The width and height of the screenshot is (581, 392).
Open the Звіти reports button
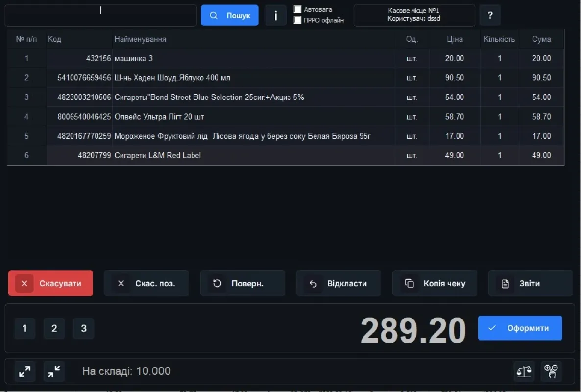click(530, 283)
